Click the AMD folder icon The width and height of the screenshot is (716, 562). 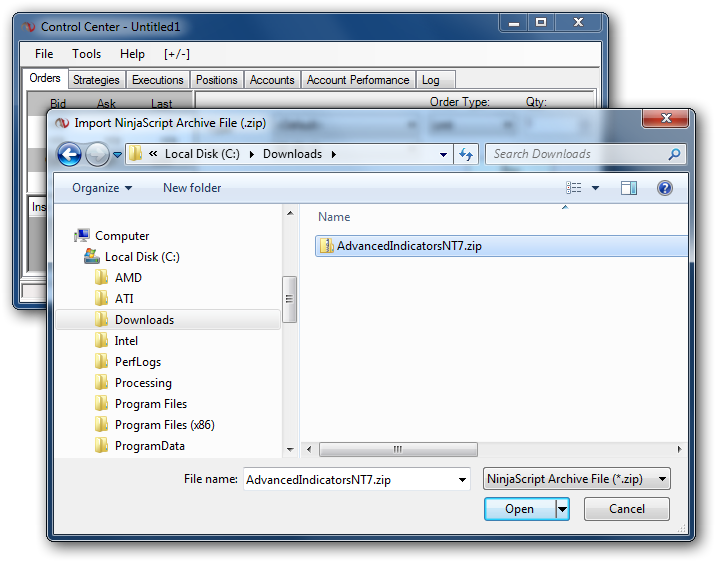tap(101, 277)
